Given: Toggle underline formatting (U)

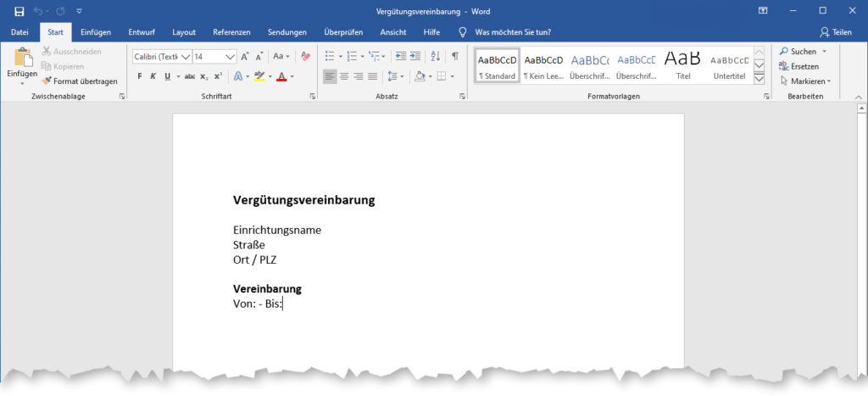Looking at the screenshot, I should 167,76.
